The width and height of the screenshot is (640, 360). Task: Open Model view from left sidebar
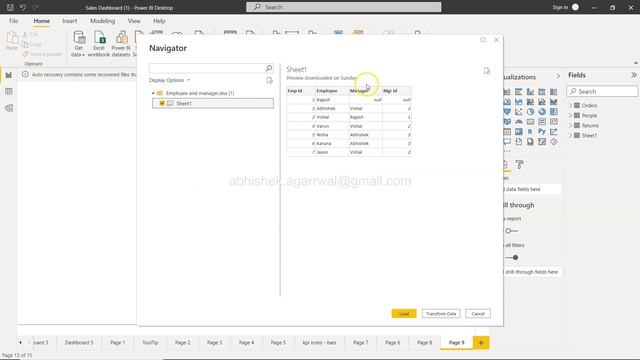(9, 108)
